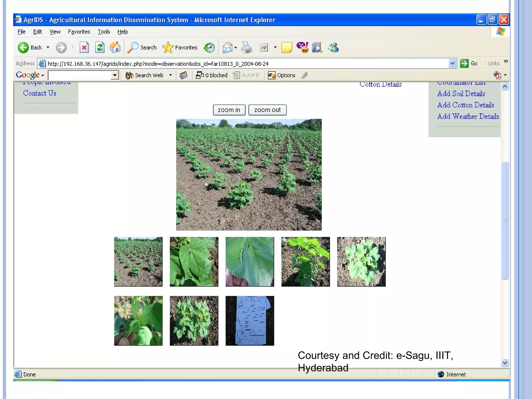Click the Internet zone status indicator
The height and width of the screenshot is (399, 532).
pyautogui.click(x=452, y=374)
